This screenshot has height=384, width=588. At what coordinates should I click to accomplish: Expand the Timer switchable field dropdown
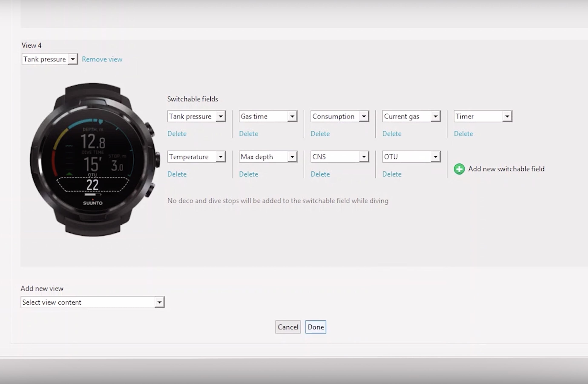tap(507, 116)
